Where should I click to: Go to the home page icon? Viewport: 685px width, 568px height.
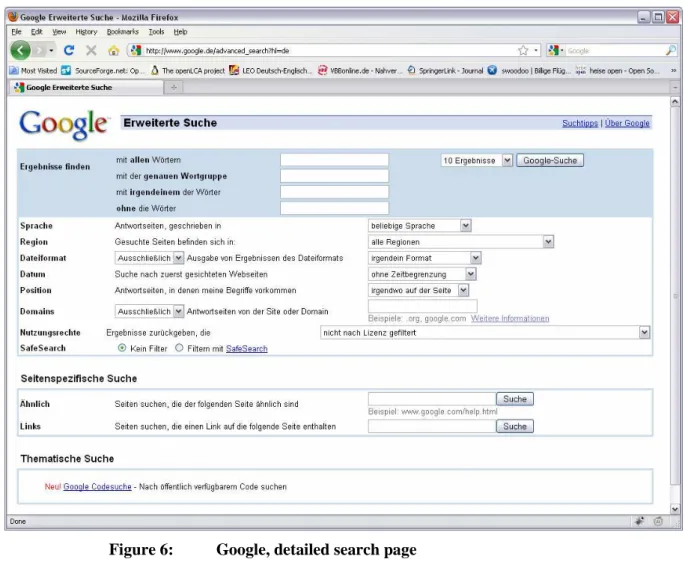pyautogui.click(x=114, y=51)
